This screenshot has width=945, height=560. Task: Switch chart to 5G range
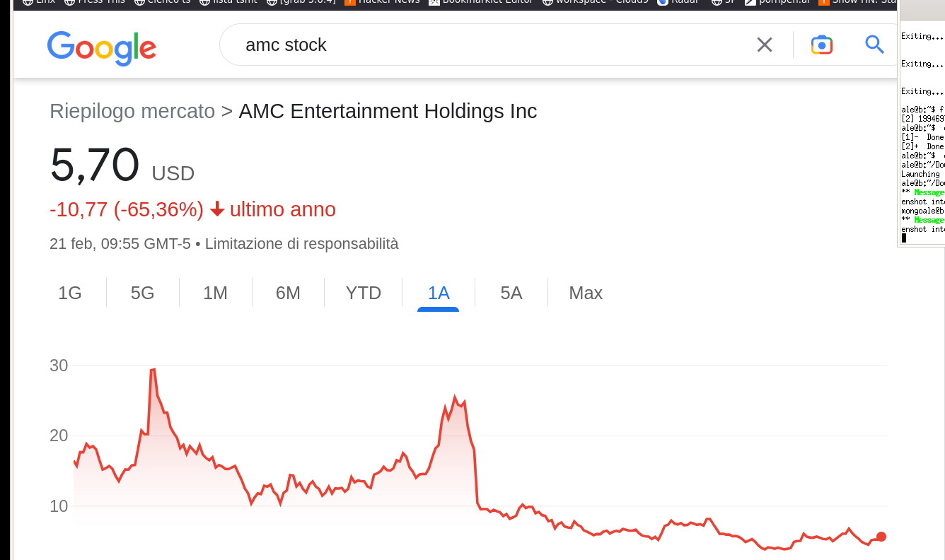pos(143,293)
